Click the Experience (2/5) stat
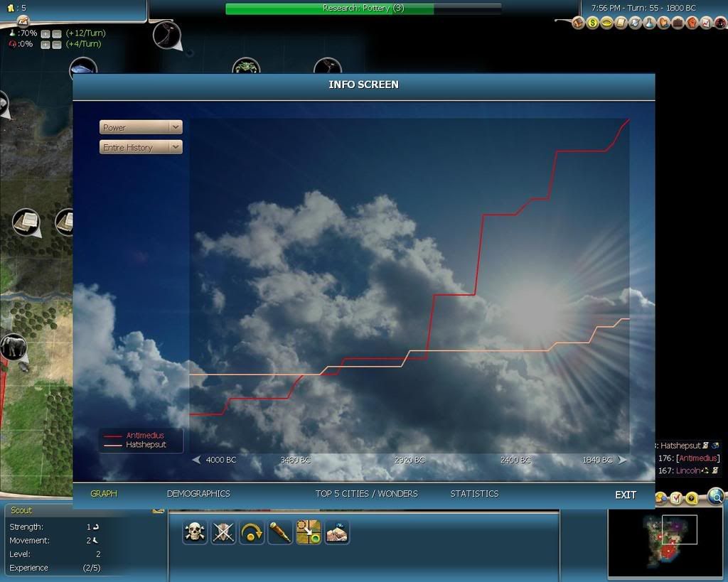The width and height of the screenshot is (728, 582). (55, 568)
